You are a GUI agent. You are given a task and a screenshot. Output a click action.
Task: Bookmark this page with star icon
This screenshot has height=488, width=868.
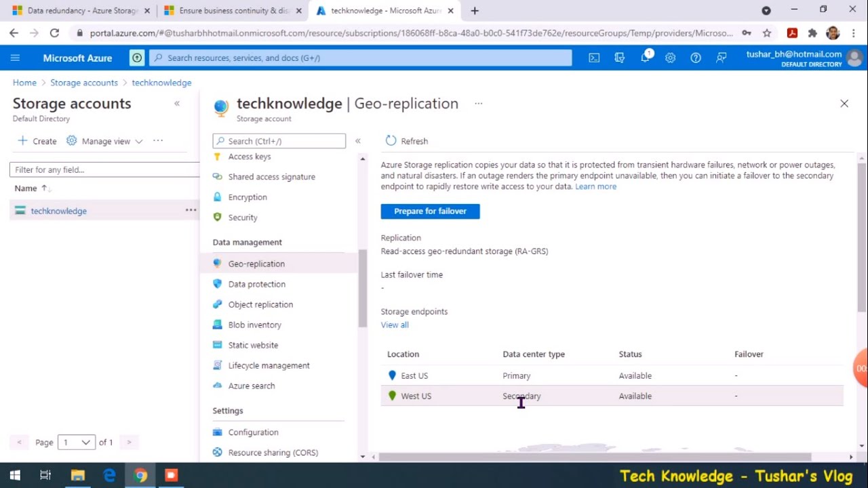tap(767, 33)
